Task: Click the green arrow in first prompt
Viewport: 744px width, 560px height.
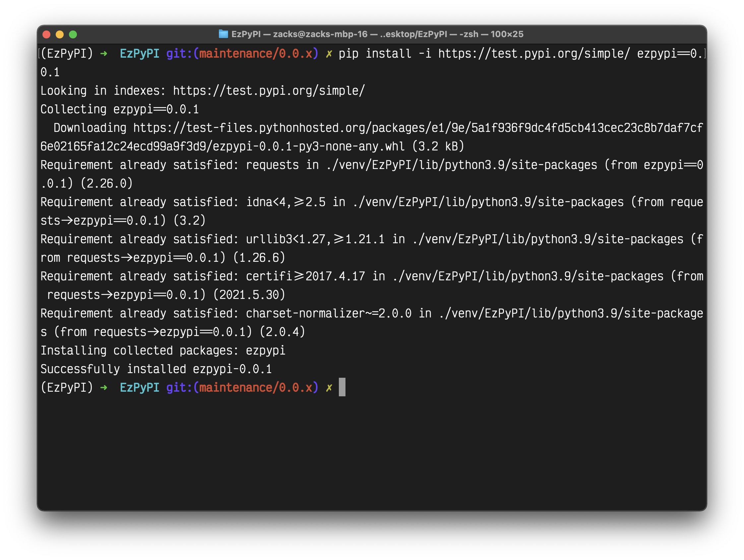Action: pyautogui.click(x=103, y=53)
